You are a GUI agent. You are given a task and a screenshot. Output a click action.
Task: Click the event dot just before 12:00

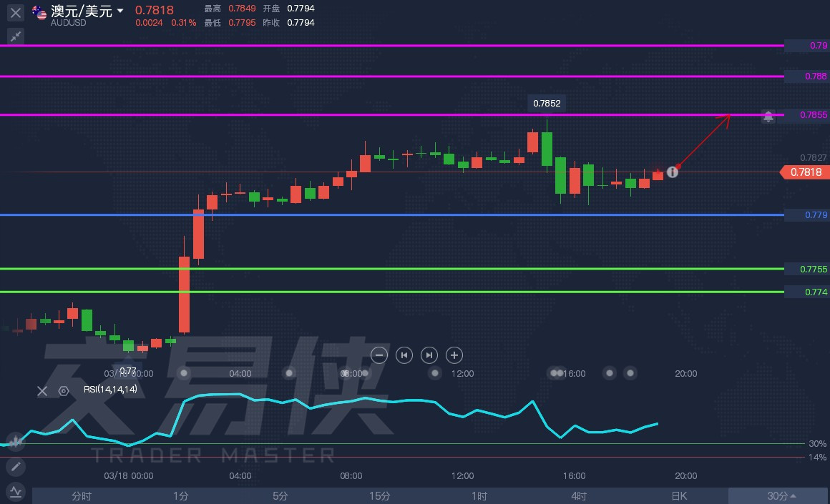point(434,373)
